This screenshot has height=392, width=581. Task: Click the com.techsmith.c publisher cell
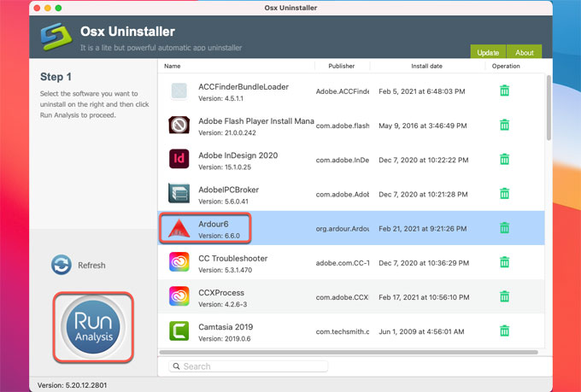point(343,331)
